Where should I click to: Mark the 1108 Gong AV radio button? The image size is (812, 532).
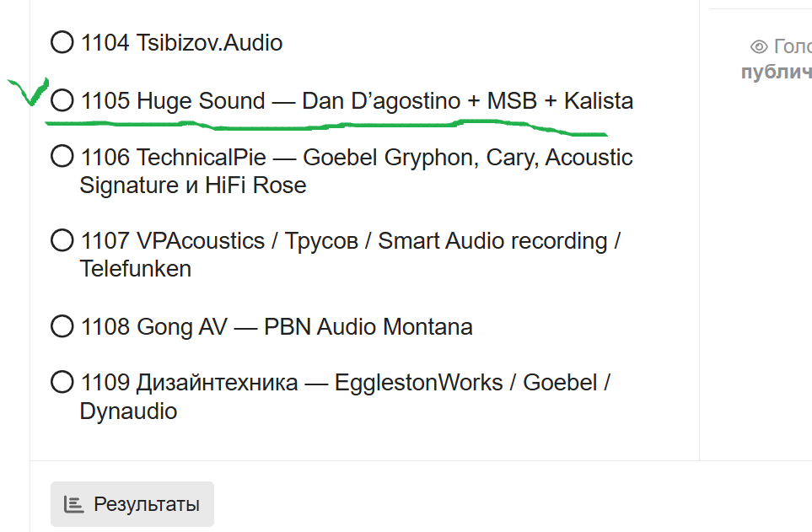pyautogui.click(x=62, y=326)
